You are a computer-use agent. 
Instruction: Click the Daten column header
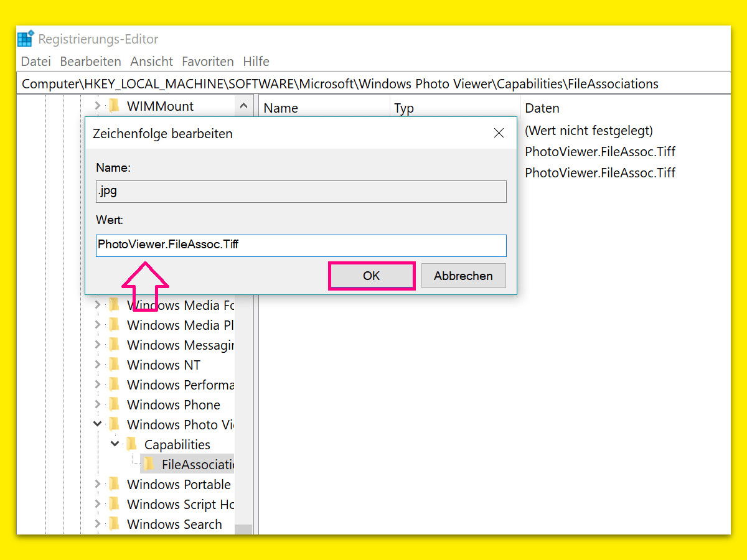tap(626, 108)
